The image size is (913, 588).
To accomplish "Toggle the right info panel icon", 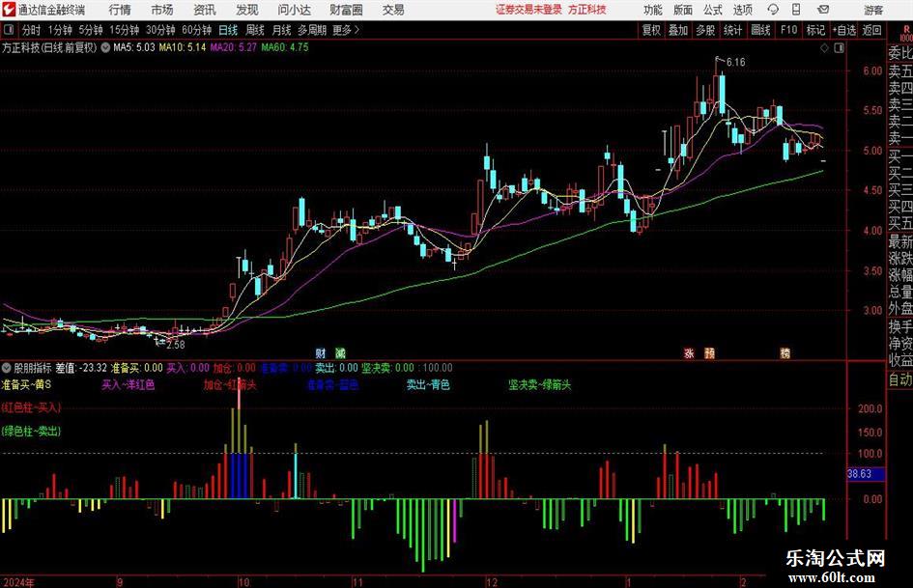I will pos(839,48).
